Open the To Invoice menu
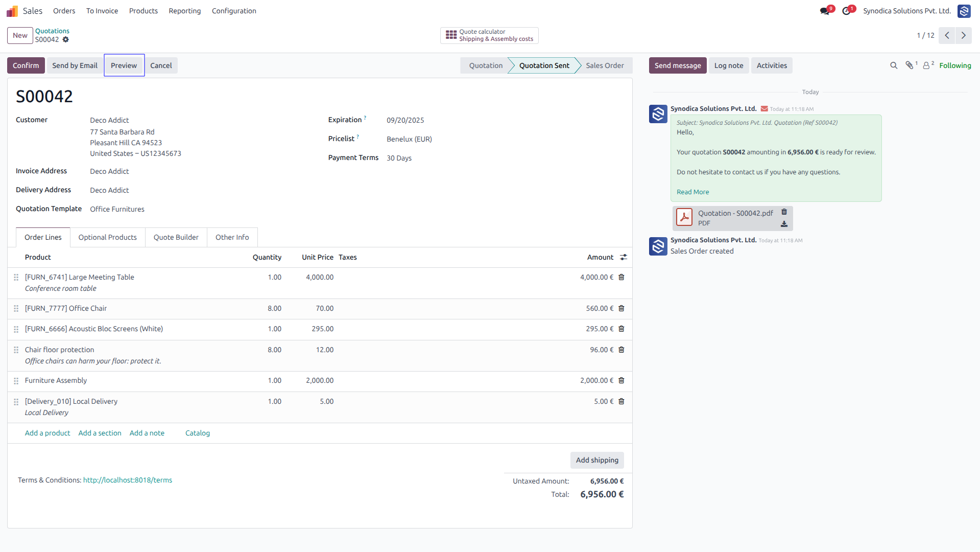Screen dimensions: 980x552 pyautogui.click(x=102, y=11)
